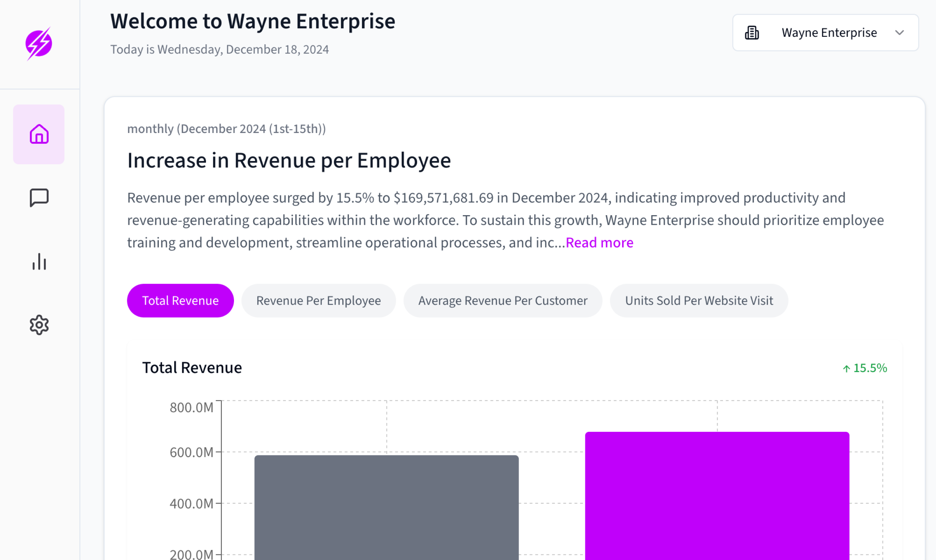Open the Home sidebar icon
This screenshot has height=560, width=936.
pyautogui.click(x=39, y=134)
